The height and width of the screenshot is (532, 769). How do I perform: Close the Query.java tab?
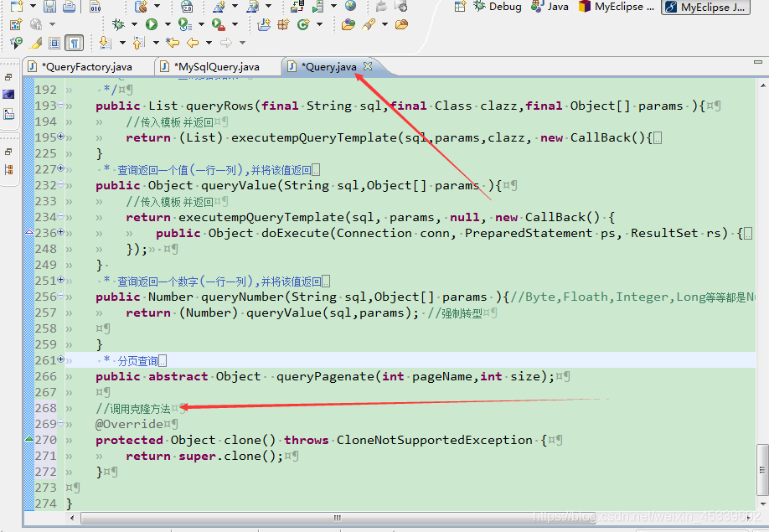(368, 65)
